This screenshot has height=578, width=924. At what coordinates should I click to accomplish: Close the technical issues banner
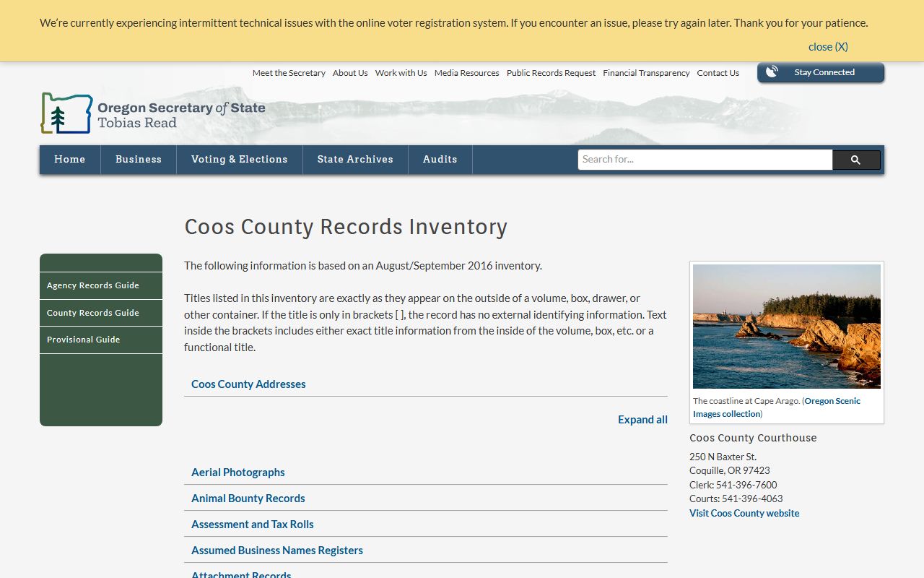[828, 47]
